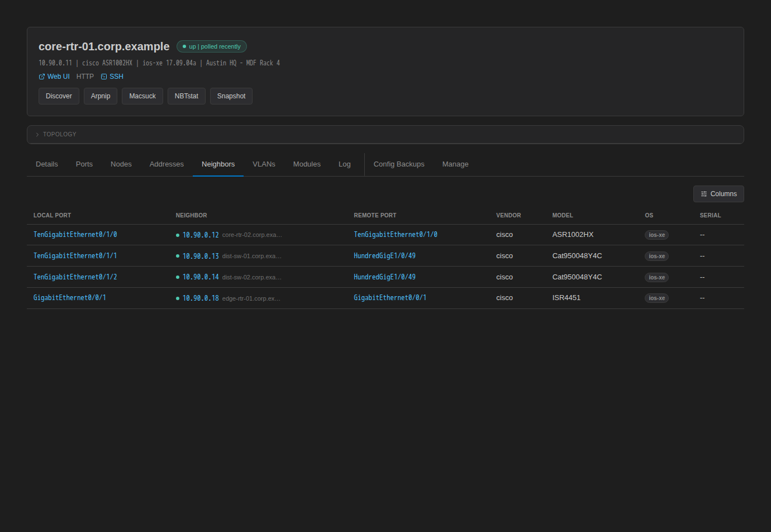Switch to the Modules tab
This screenshot has height=532, width=771.
307,164
